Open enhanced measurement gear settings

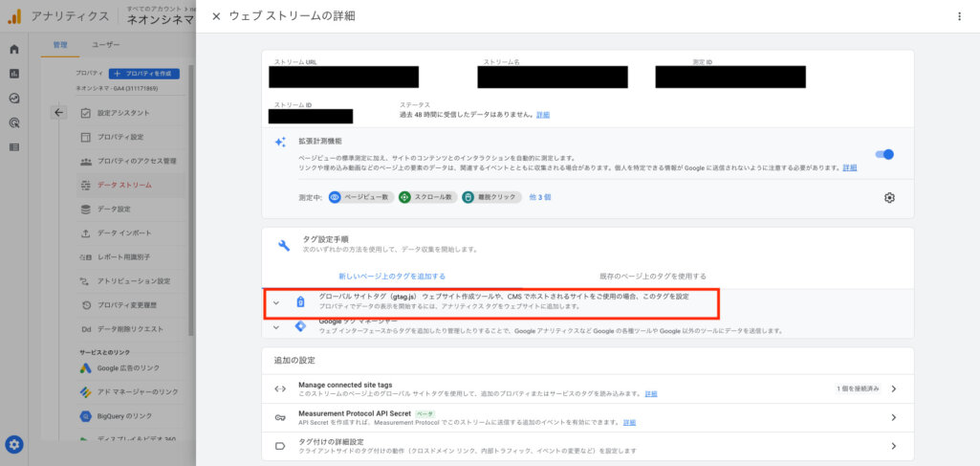tap(889, 198)
